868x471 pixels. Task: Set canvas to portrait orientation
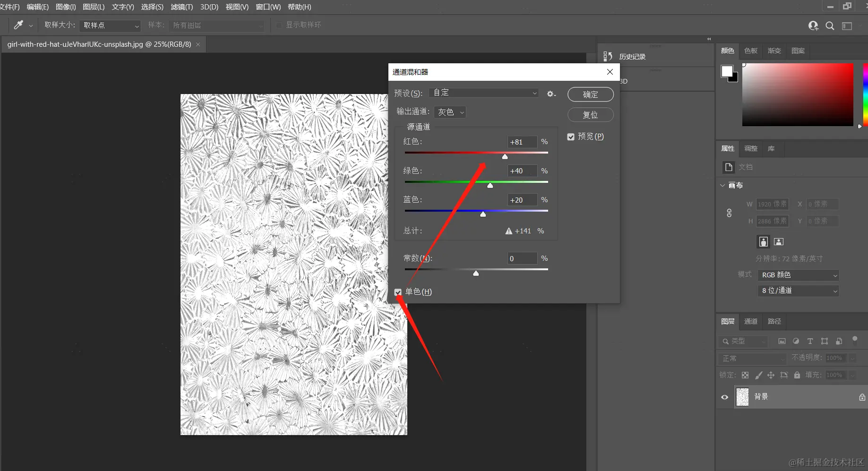click(763, 242)
